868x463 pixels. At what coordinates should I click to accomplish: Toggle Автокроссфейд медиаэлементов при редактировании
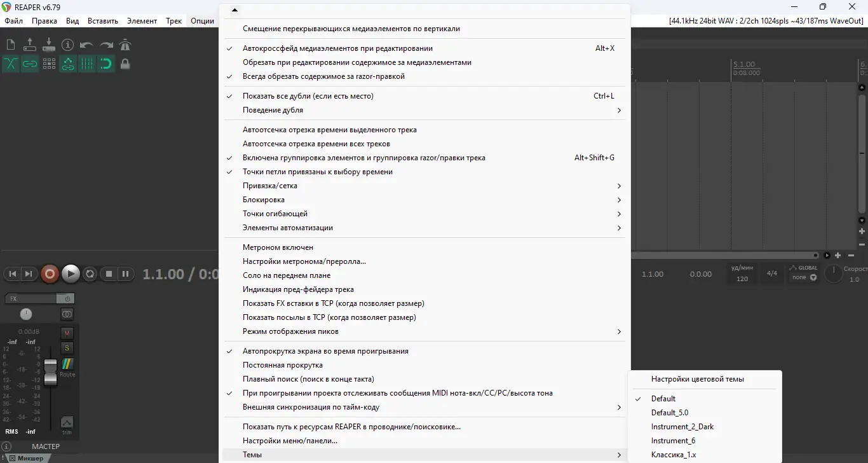(x=424, y=48)
